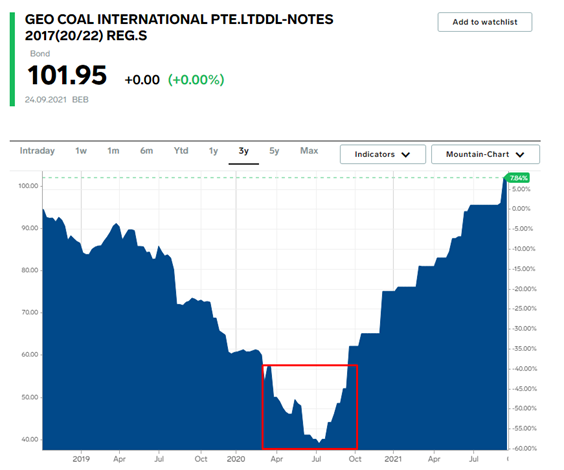Click the +0.00 absolute change value
The image size is (564, 470).
pyautogui.click(x=142, y=80)
